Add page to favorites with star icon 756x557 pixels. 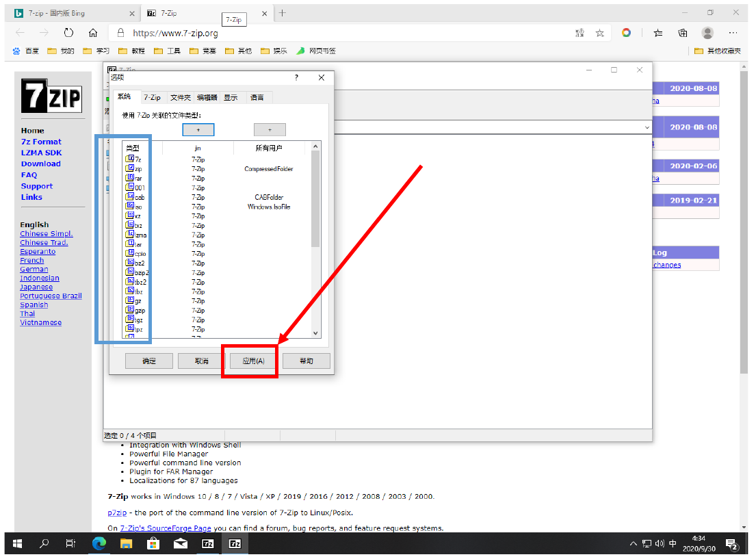(x=599, y=33)
